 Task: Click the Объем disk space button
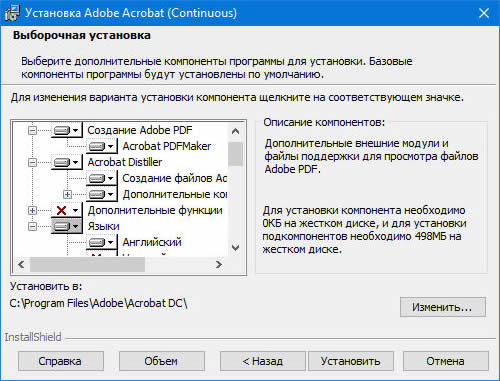point(162,361)
